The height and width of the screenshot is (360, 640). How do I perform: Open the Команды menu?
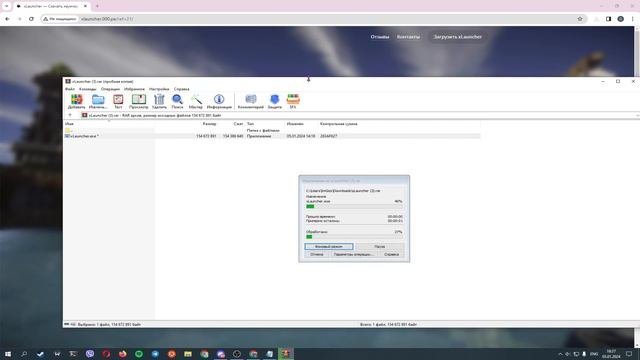[87, 89]
